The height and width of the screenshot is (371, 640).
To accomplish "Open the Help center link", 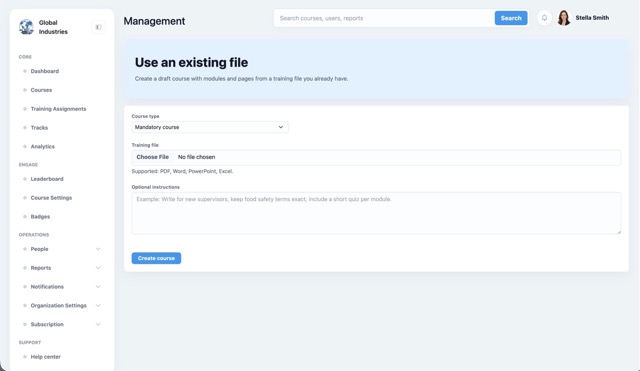I will (x=45, y=357).
